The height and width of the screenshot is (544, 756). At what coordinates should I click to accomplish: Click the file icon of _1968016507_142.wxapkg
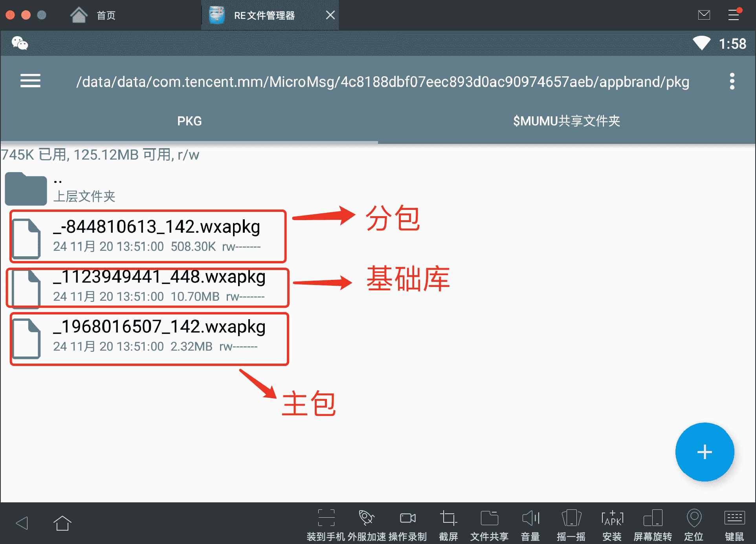tap(26, 339)
